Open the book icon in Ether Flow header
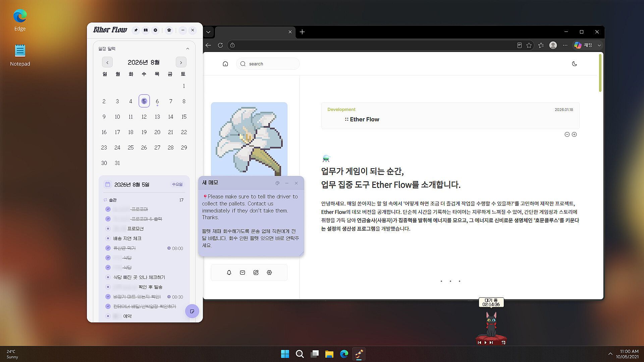This screenshot has width=644, height=362. coord(146,30)
